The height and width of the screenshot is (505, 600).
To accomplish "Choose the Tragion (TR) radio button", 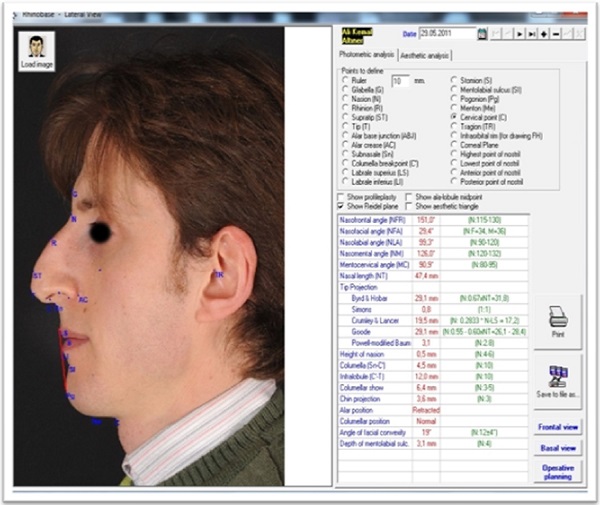I will 455,128.
